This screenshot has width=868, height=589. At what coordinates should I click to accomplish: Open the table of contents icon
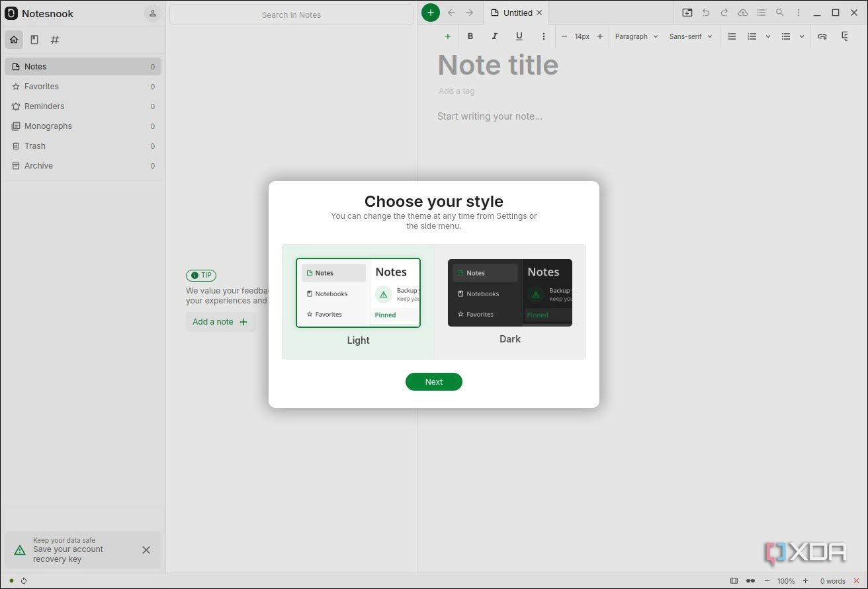[761, 13]
